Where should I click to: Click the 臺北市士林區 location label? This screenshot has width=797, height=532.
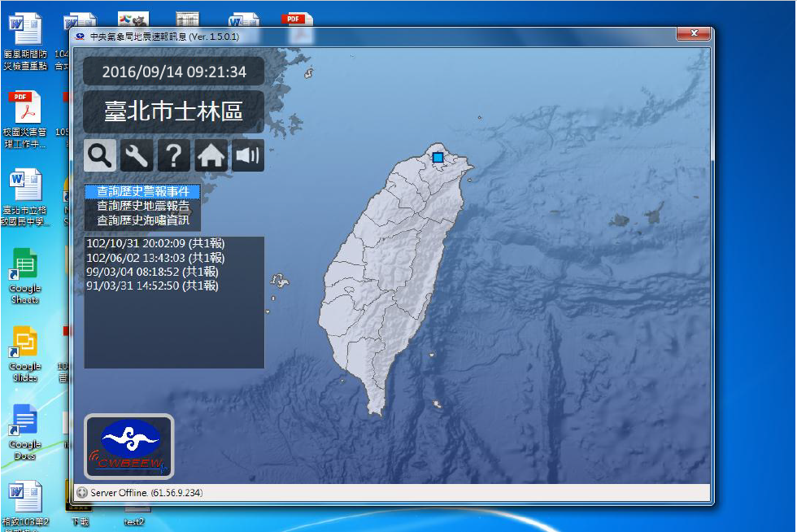point(173,111)
